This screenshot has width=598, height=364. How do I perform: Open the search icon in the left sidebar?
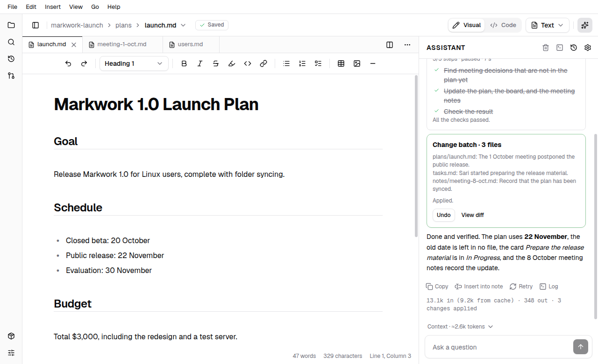pos(11,42)
